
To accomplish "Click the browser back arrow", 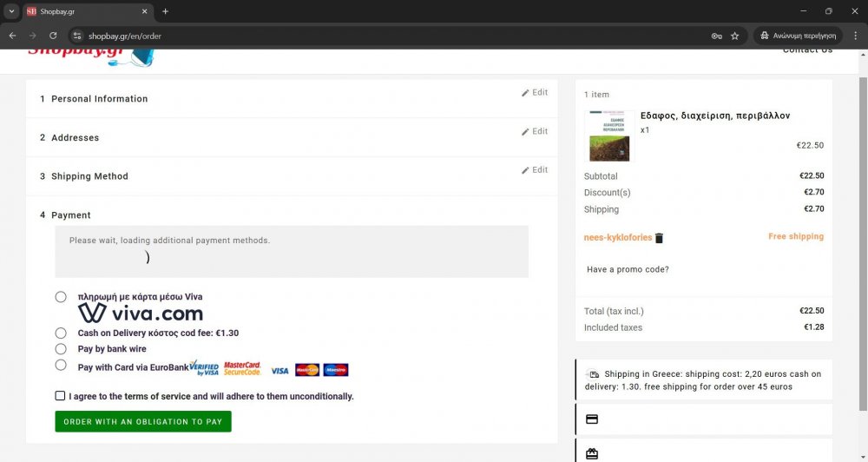I will click(x=12, y=36).
